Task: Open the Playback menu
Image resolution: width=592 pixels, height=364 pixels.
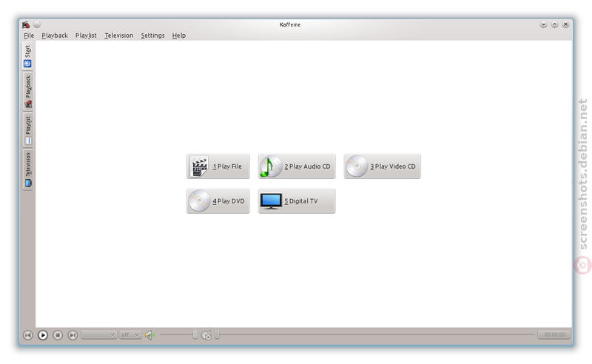Action: pos(55,36)
